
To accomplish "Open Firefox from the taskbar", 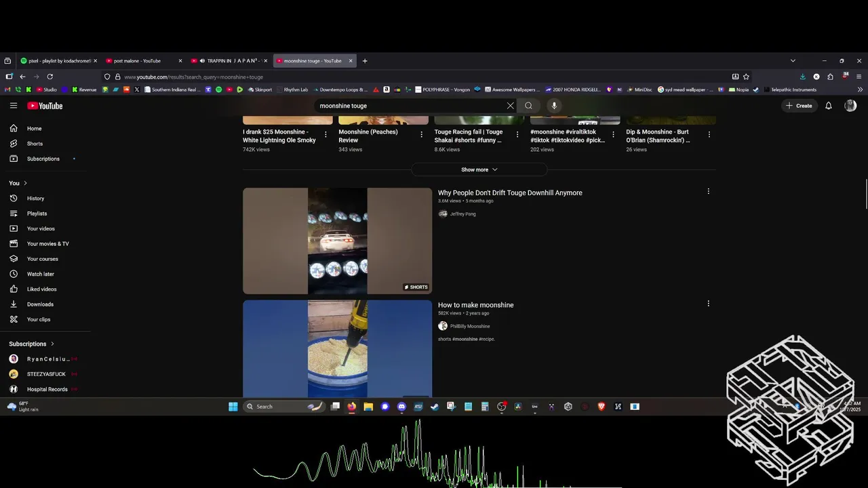I will click(351, 407).
